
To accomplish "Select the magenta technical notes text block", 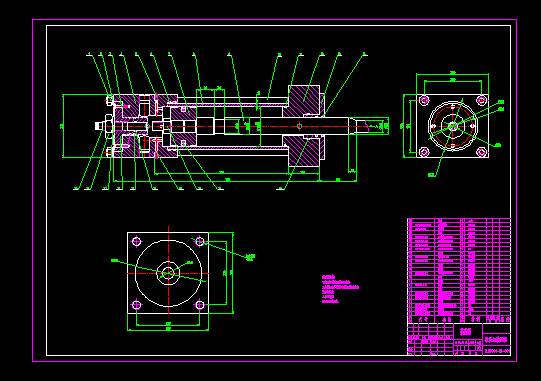I will click(x=340, y=289).
